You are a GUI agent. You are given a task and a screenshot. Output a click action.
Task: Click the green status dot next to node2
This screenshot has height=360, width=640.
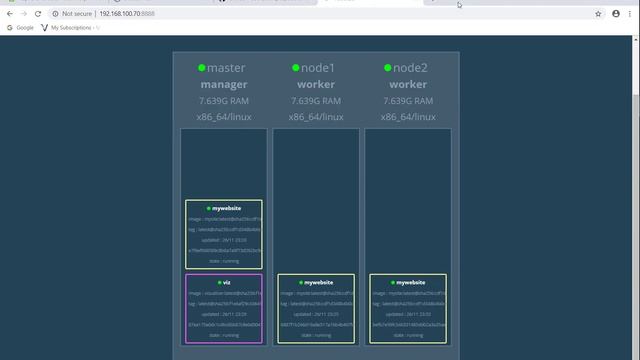pyautogui.click(x=388, y=68)
